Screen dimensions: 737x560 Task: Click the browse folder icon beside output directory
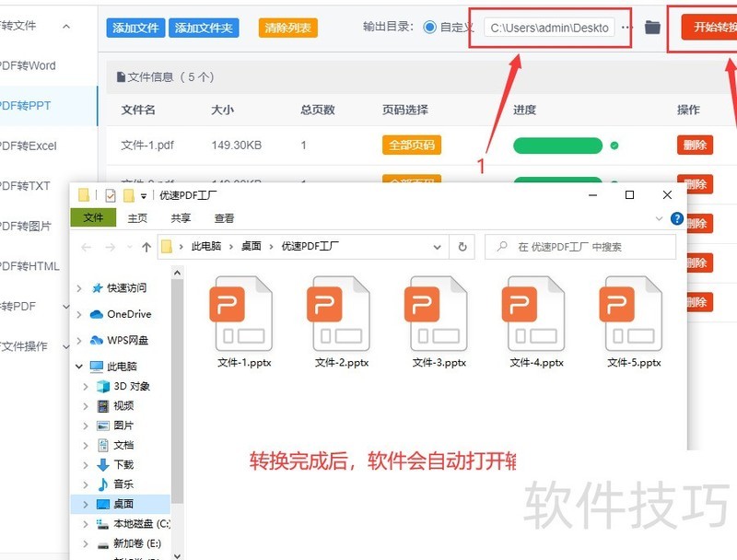point(652,27)
